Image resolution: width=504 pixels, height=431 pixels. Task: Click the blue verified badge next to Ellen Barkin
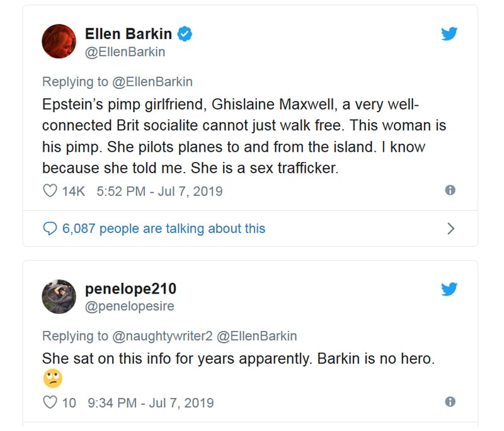(184, 35)
